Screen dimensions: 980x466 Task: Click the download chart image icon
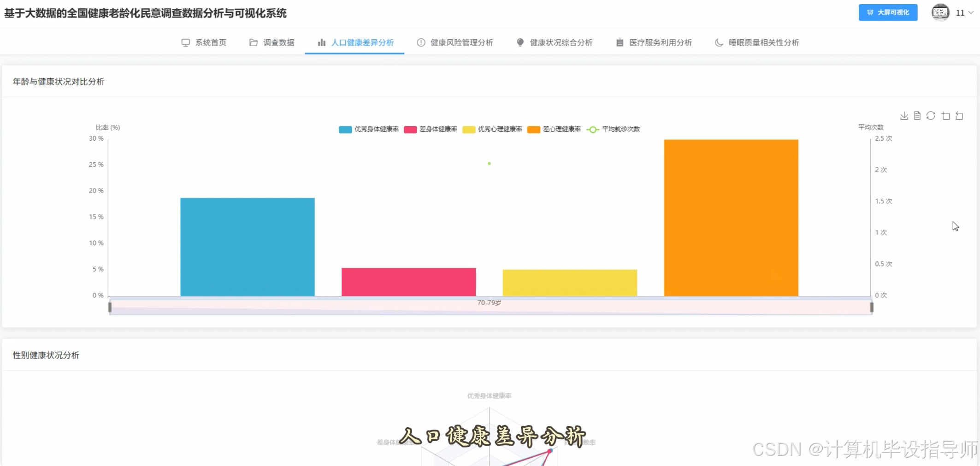904,116
